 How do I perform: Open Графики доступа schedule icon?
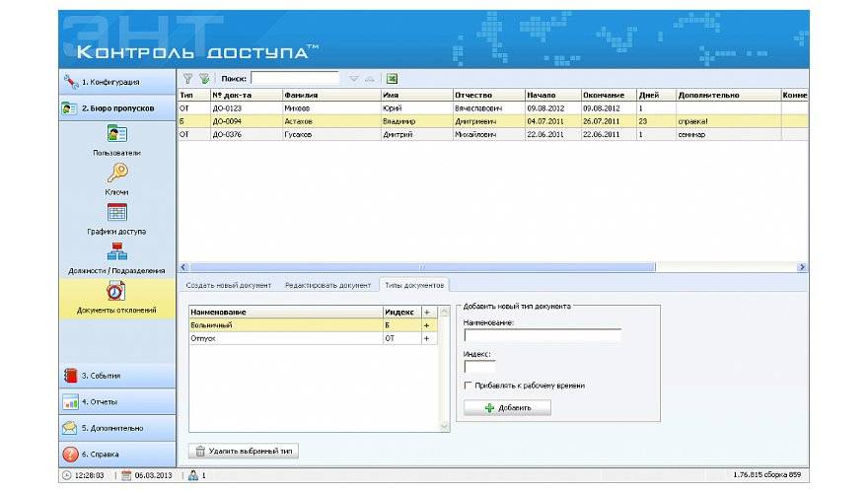pos(116,212)
